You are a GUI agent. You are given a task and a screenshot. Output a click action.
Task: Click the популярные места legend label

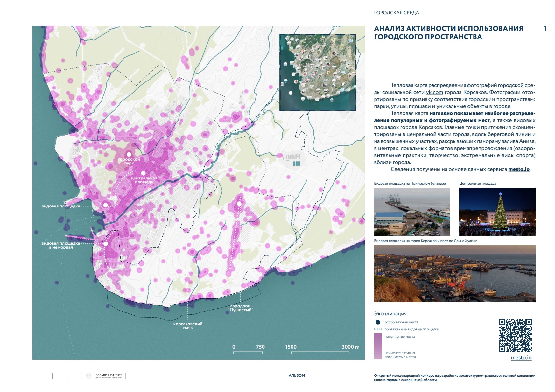pos(400,336)
